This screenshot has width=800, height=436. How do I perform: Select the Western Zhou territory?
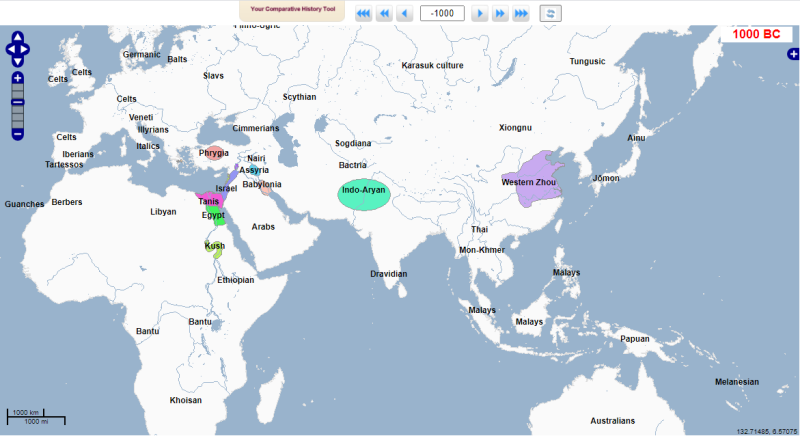click(x=538, y=178)
